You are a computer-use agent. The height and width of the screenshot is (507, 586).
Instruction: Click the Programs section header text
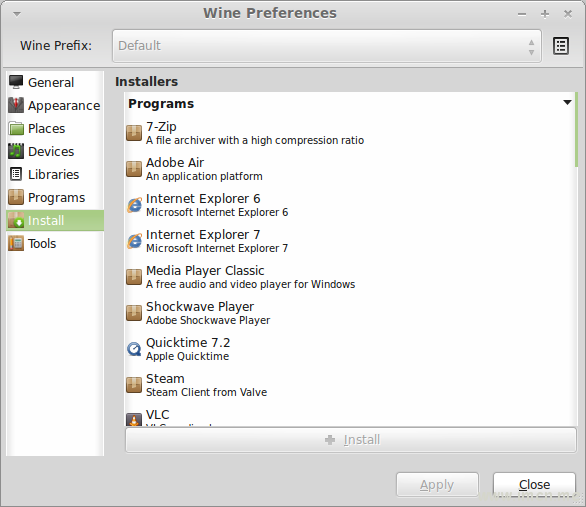(x=161, y=103)
